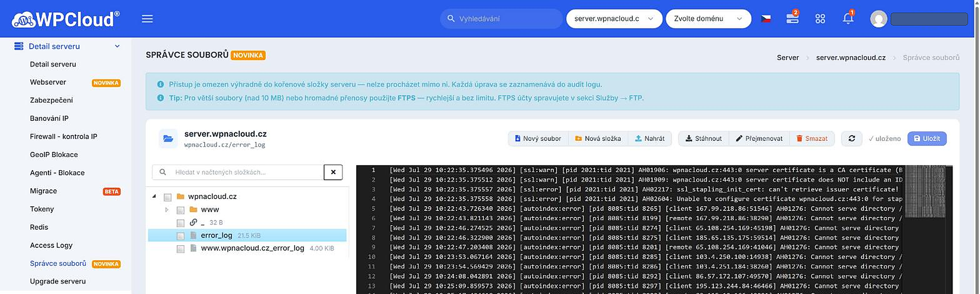
Task: Click the code editor minimap
Action: 924,192
